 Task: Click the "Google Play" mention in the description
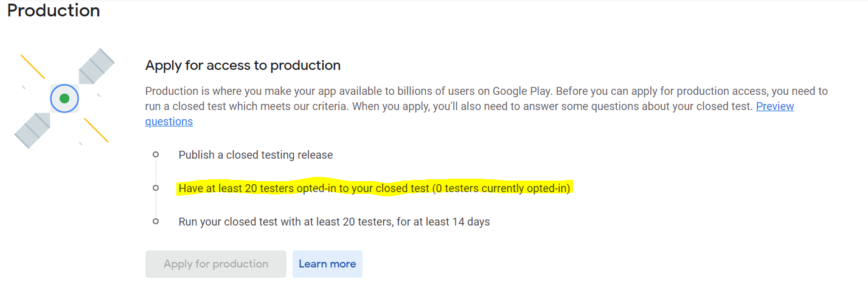coord(521,91)
